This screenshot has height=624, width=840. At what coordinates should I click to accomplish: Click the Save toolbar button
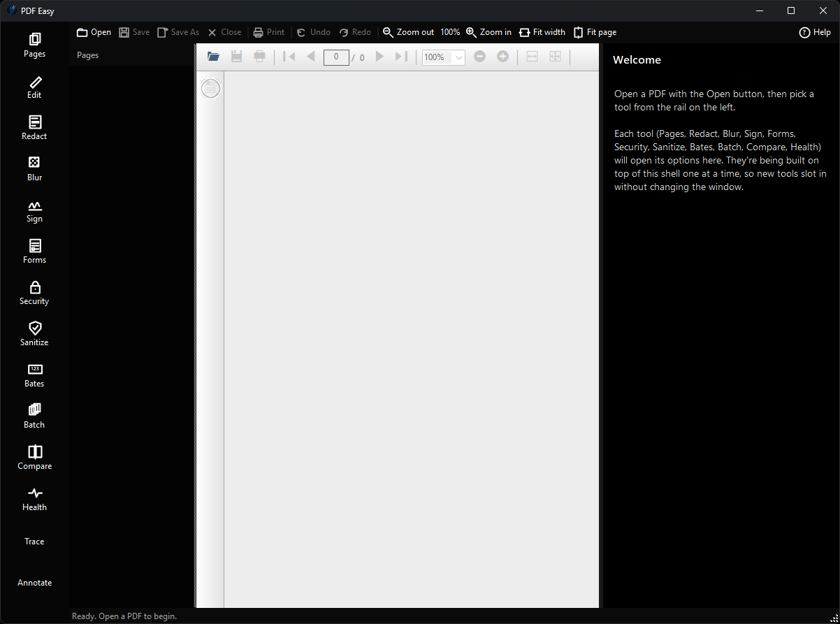134,32
